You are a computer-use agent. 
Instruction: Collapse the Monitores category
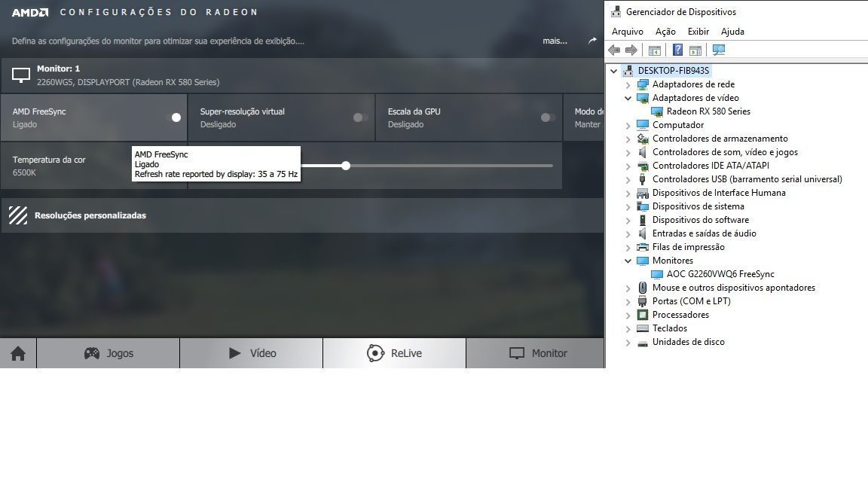628,261
